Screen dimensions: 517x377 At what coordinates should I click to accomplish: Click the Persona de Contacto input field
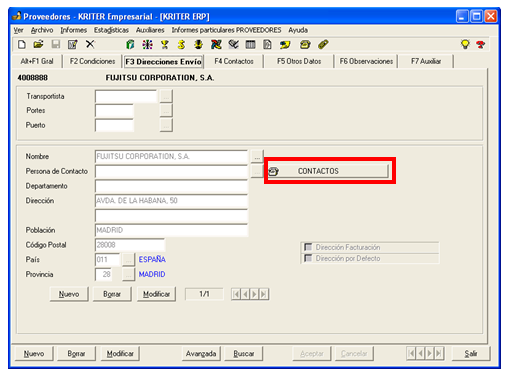tap(171, 171)
